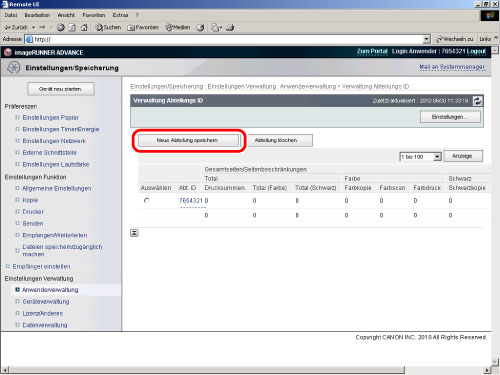Screen dimensions: 500x375
Task: Click the Logout link in top bar
Action: click(476, 51)
